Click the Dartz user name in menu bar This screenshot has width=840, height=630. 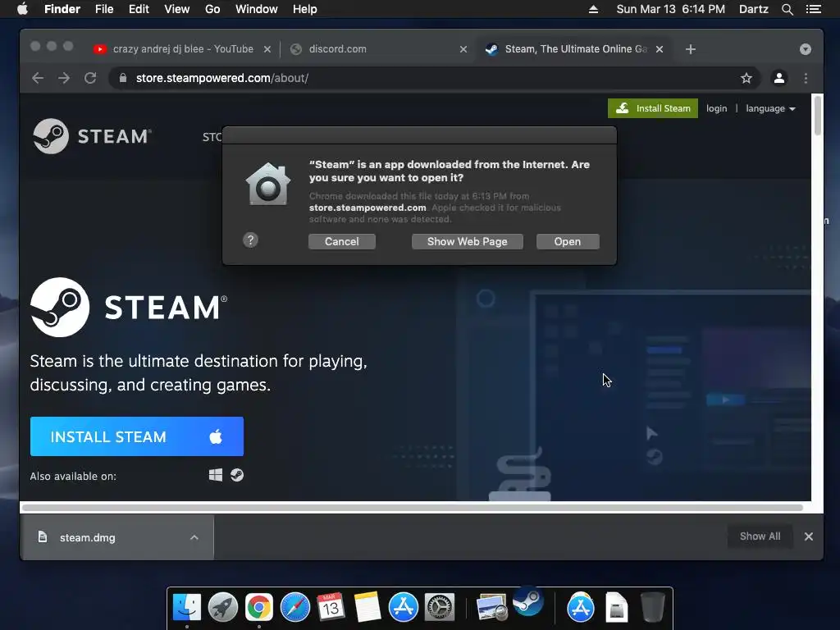tap(753, 9)
